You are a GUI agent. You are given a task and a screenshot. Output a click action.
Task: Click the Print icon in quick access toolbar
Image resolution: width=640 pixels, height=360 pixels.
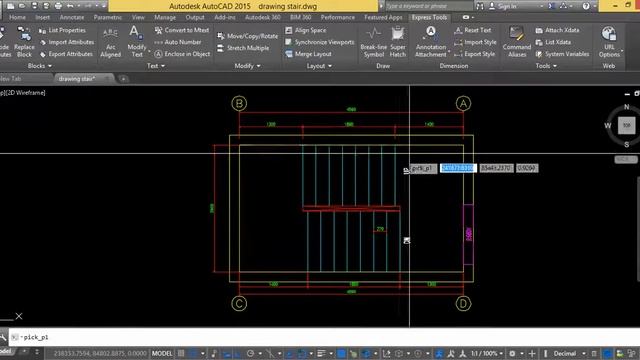[x=58, y=6]
